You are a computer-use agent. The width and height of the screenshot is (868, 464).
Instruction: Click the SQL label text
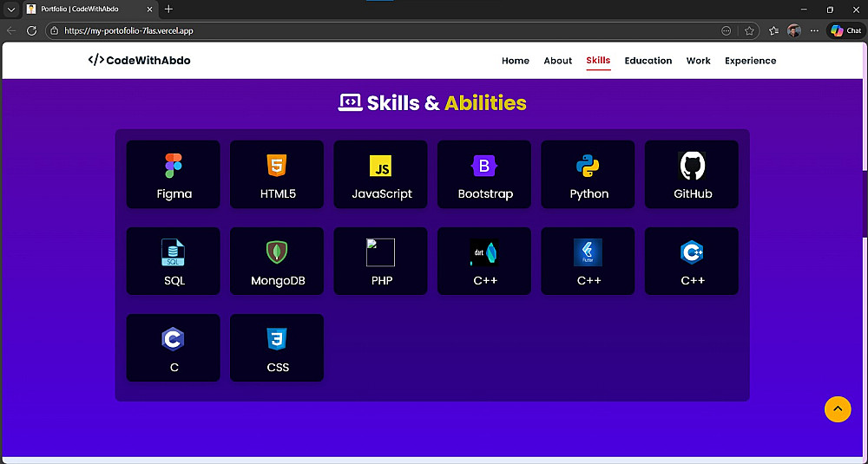(174, 281)
